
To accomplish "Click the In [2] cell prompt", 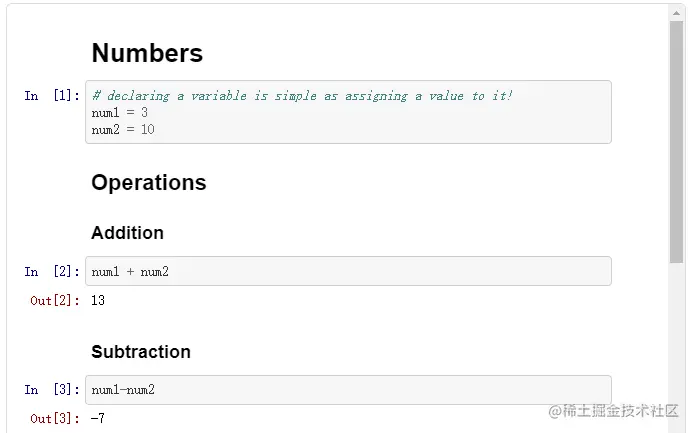I will pyautogui.click(x=52, y=272).
